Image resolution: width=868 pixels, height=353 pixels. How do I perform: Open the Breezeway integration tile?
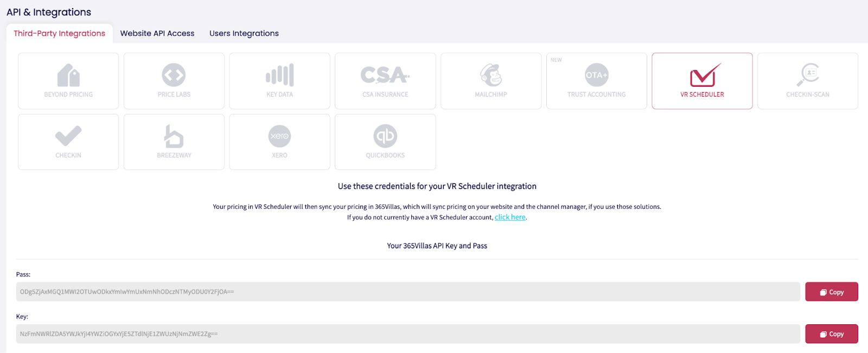coord(174,142)
